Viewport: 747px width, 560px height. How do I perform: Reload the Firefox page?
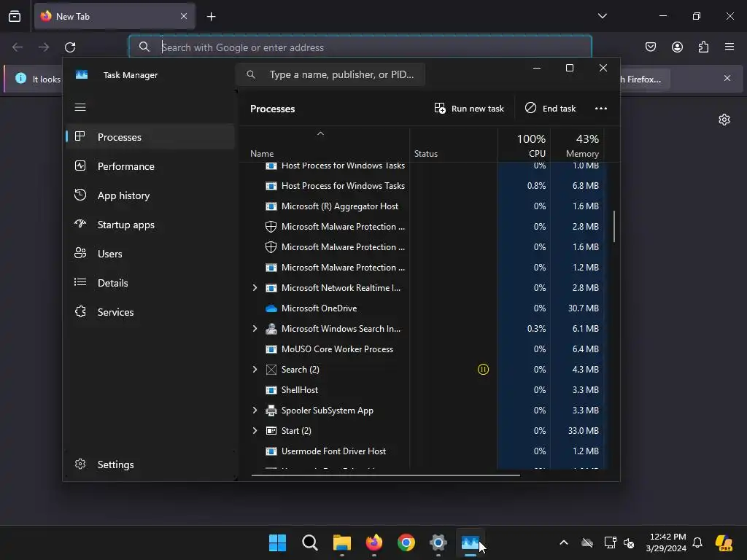(x=70, y=47)
